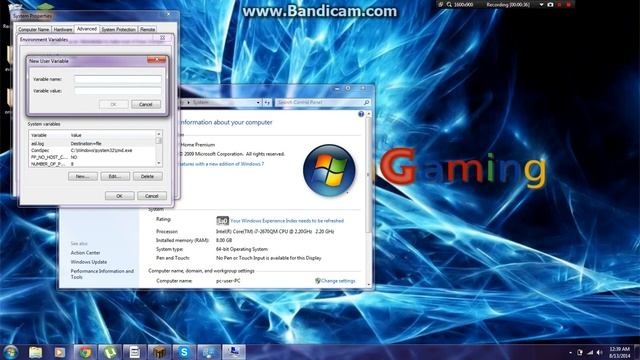Viewport: 640px width, 360px height.
Task: Click New under System variables
Action: point(83,176)
